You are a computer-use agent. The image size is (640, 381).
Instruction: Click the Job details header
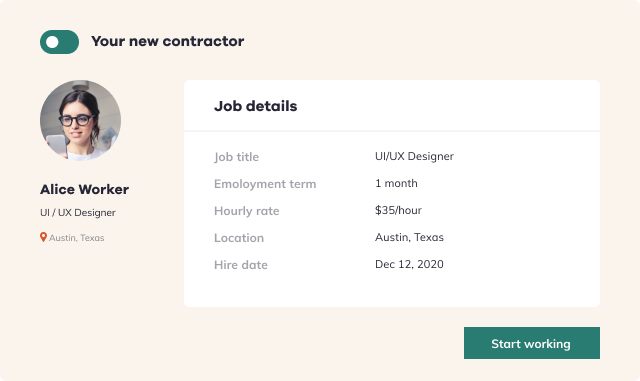[256, 106]
